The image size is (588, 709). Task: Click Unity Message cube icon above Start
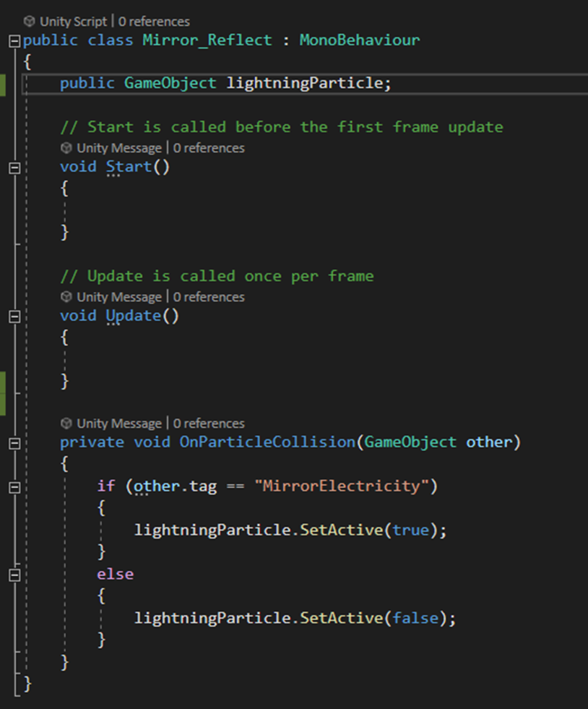66,148
